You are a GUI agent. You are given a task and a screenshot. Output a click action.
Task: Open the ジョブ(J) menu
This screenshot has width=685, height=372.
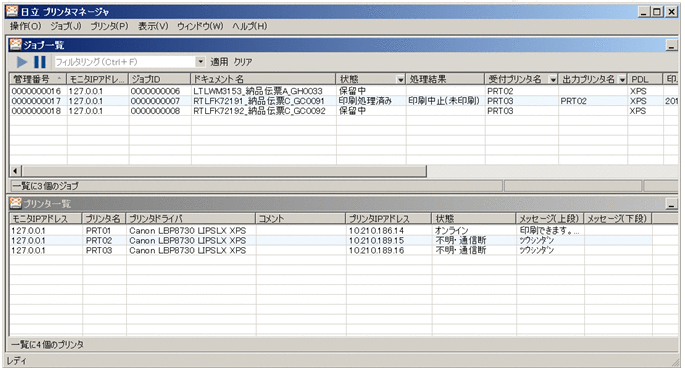[66, 26]
